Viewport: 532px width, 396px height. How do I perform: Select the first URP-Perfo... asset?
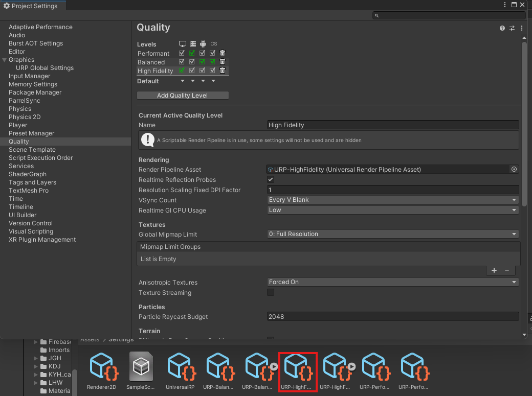click(x=374, y=371)
